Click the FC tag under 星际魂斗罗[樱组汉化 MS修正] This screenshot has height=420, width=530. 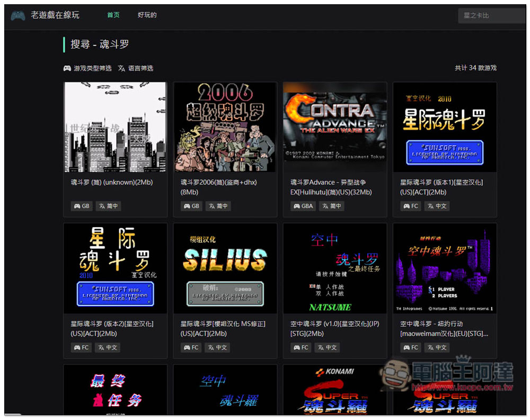coord(191,347)
